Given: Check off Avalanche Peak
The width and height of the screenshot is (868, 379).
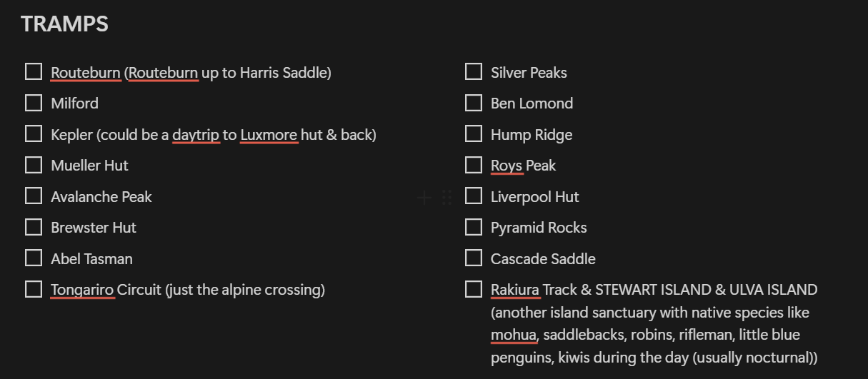Looking at the screenshot, I should point(34,196).
